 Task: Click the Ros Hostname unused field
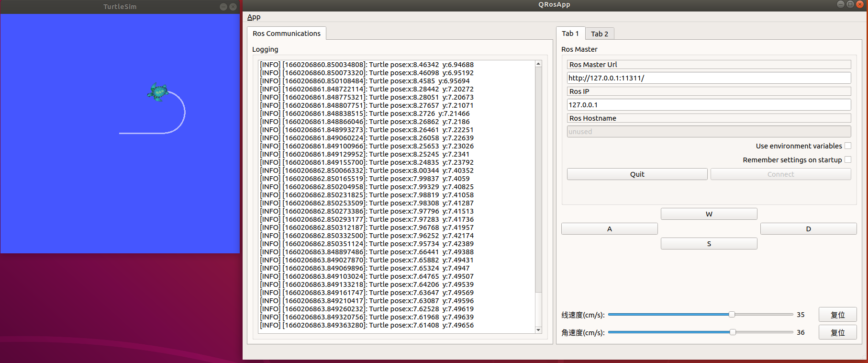click(x=709, y=132)
